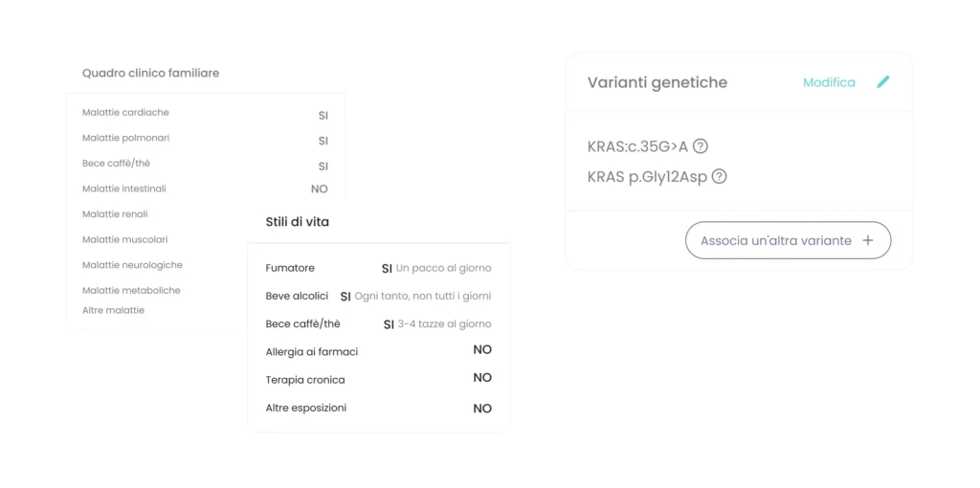Click Malattie intestinali NO value
This screenshot has height=488, width=980.
pyautogui.click(x=320, y=189)
